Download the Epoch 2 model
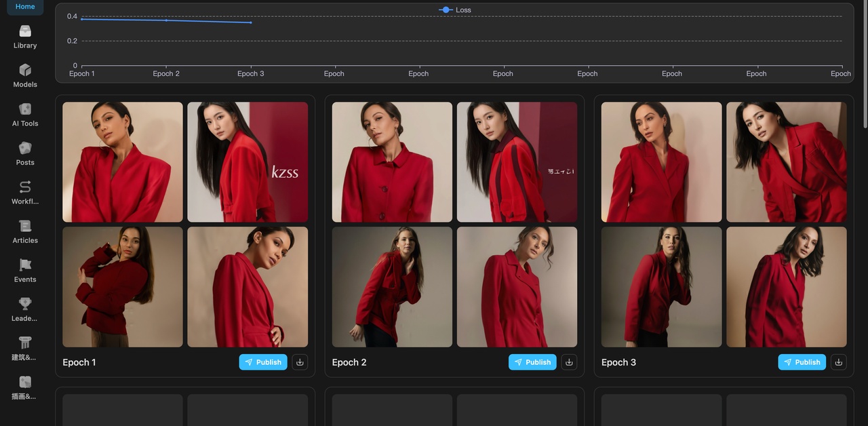 point(569,362)
